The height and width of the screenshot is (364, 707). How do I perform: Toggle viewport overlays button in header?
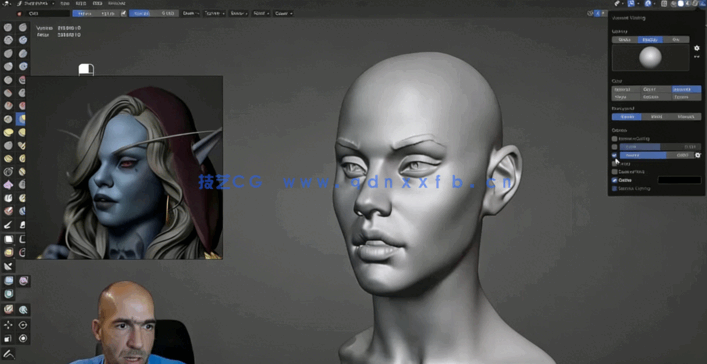(x=648, y=4)
